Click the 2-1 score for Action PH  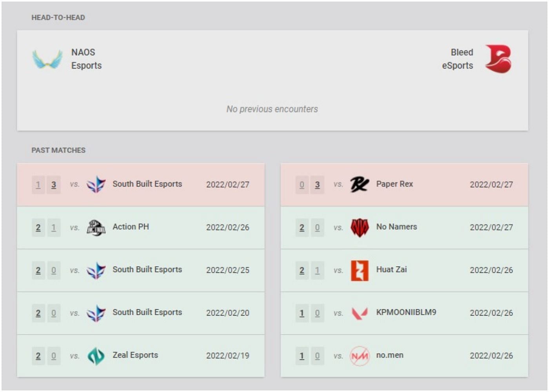(x=46, y=227)
